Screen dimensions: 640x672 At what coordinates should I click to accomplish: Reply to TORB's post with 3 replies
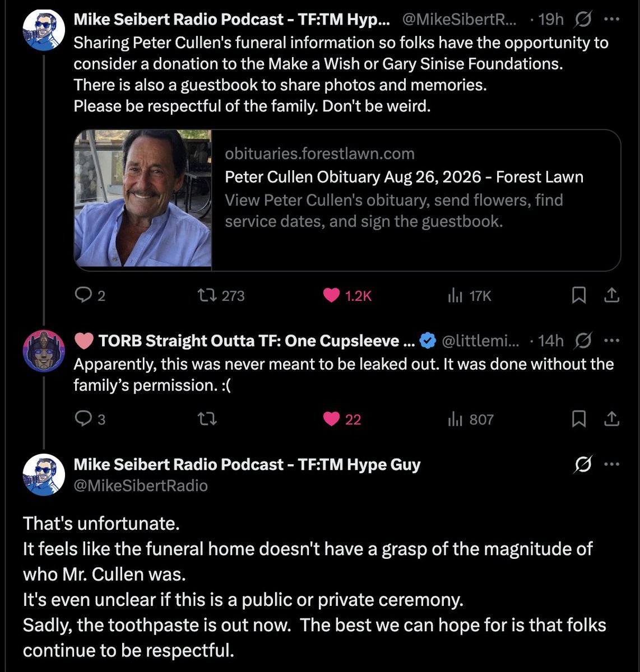(x=90, y=419)
